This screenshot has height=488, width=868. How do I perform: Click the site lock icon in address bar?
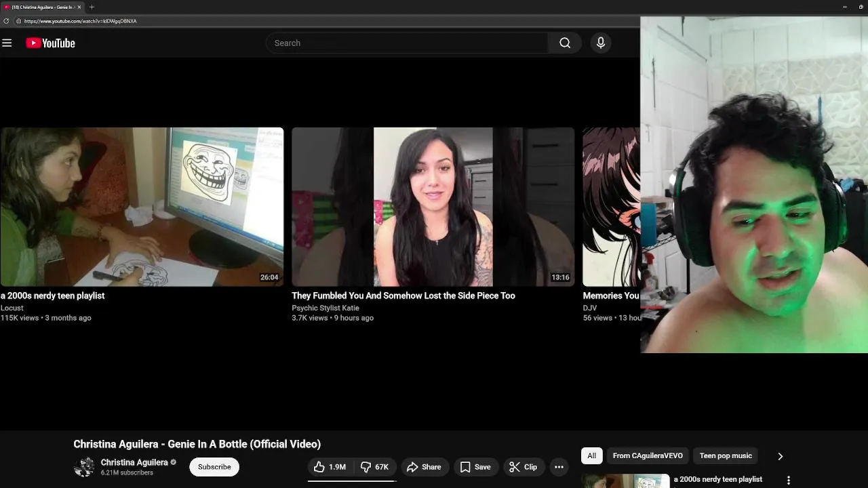[x=18, y=21]
